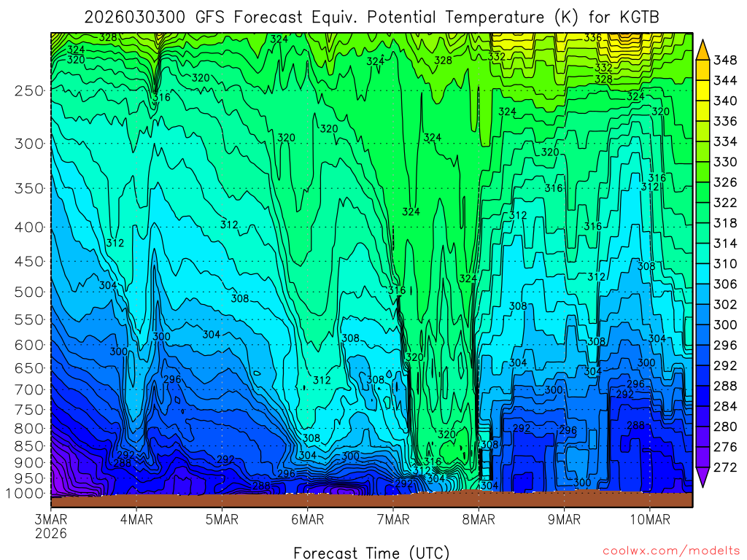Viewport: 747px width, 560px height.
Task: Select the 550 pressure axis label
Action: click(x=29, y=319)
